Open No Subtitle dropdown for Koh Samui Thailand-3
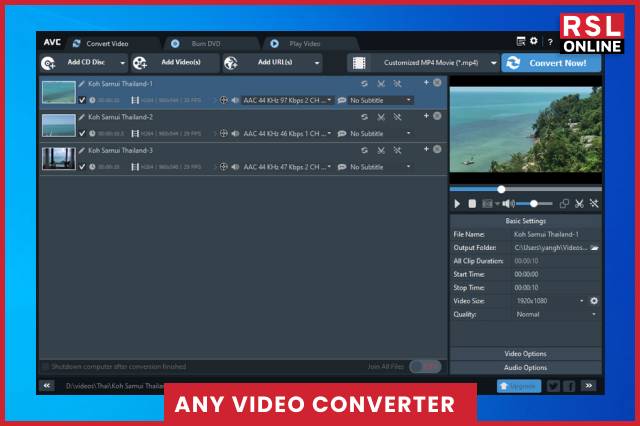 coord(380,167)
